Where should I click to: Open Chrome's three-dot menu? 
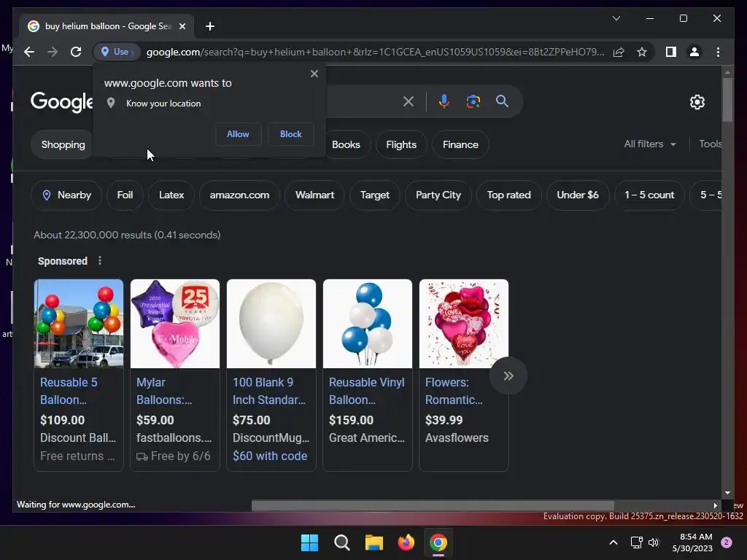718,52
